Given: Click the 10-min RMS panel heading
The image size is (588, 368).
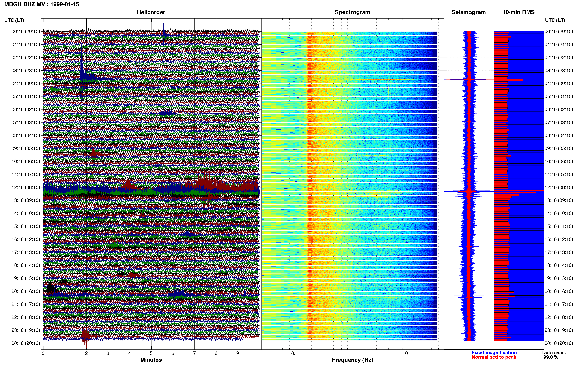Looking at the screenshot, I should point(518,12).
